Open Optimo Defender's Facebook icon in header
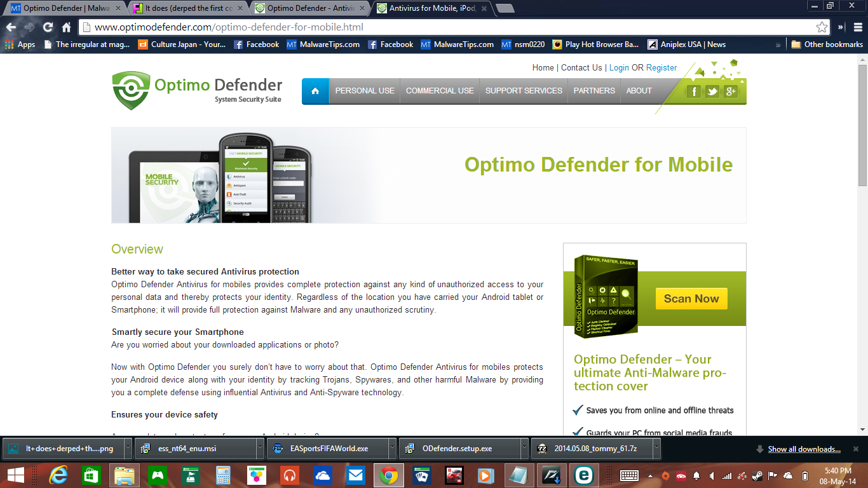This screenshot has width=868, height=488. [694, 91]
